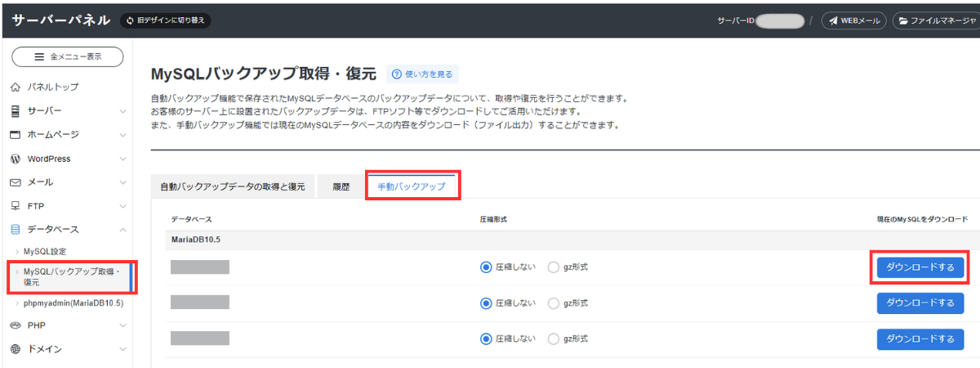
Task: Click the Panel Top home icon
Action: [x=15, y=87]
